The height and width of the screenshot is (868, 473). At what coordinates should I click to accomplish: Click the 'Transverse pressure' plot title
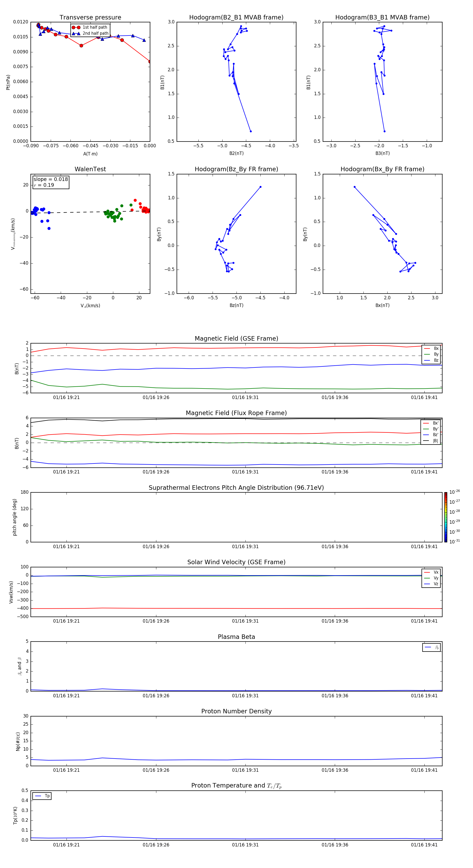click(x=90, y=18)
